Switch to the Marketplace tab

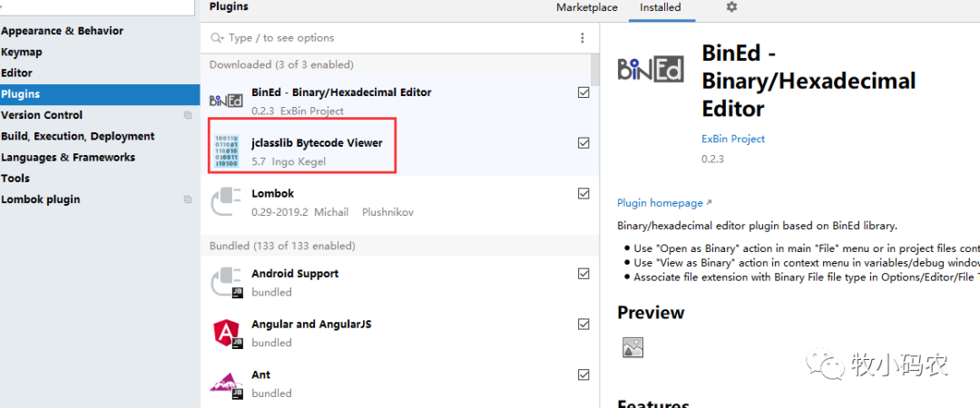(x=586, y=7)
